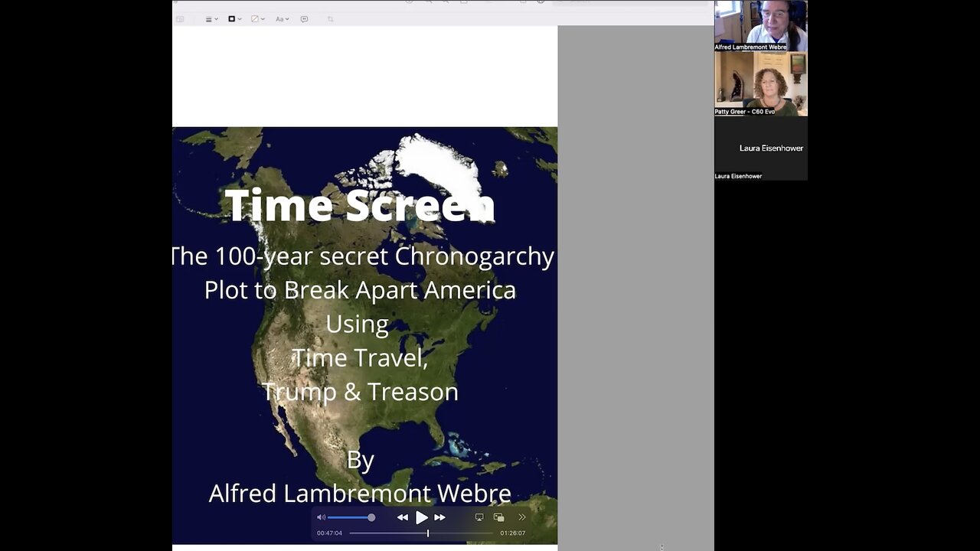
Task: Open AirPlay output options
Action: click(x=479, y=517)
